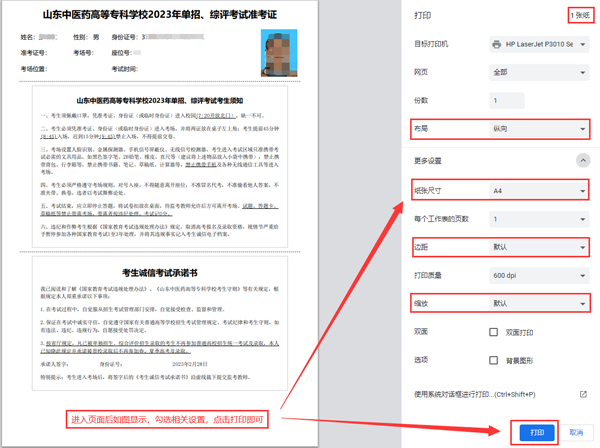Click the 姓名 field label in preview

[28, 37]
